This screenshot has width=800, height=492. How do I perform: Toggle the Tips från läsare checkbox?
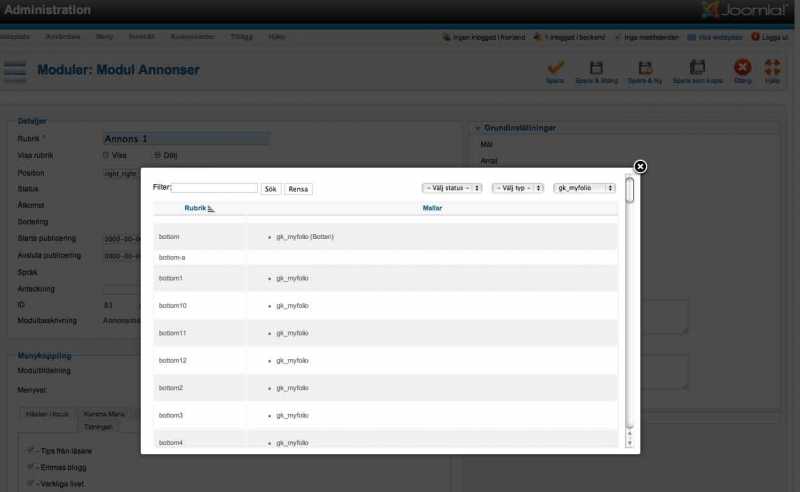(x=30, y=451)
